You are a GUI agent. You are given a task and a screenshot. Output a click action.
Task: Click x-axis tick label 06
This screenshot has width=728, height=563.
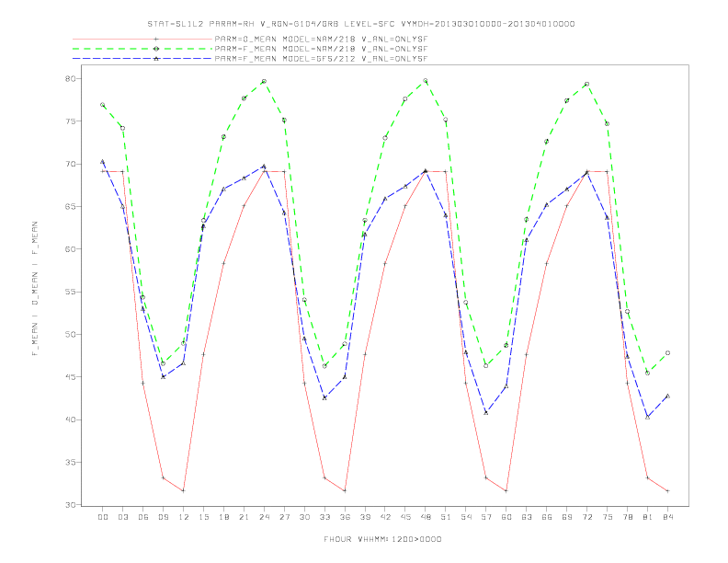click(143, 517)
